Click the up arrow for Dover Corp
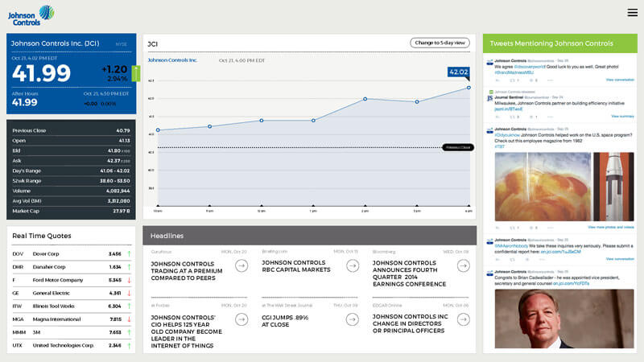 point(129,254)
